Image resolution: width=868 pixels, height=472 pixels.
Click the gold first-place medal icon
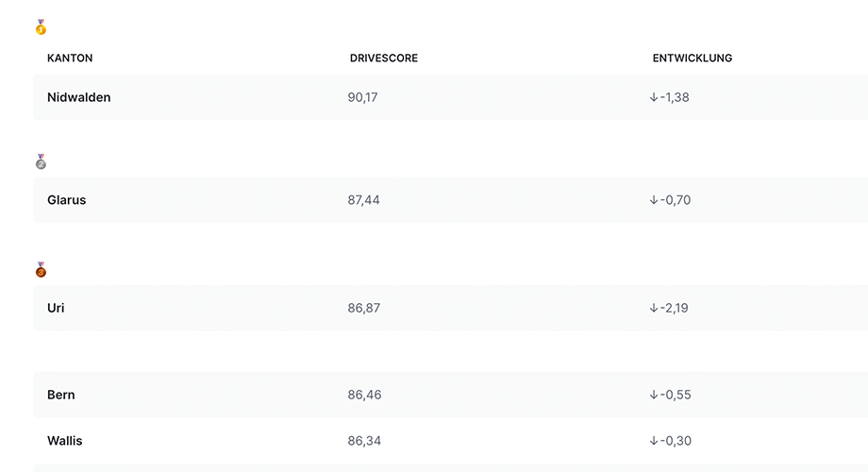point(41,27)
